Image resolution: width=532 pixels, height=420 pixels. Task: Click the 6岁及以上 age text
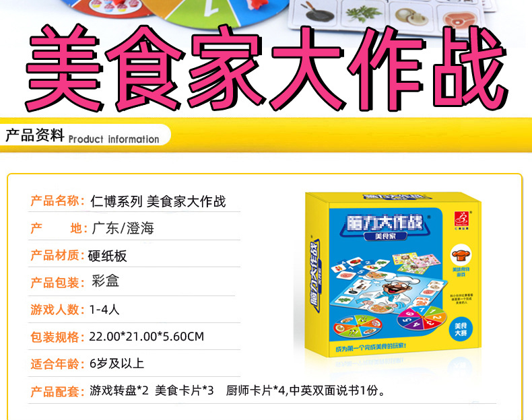click(x=117, y=363)
